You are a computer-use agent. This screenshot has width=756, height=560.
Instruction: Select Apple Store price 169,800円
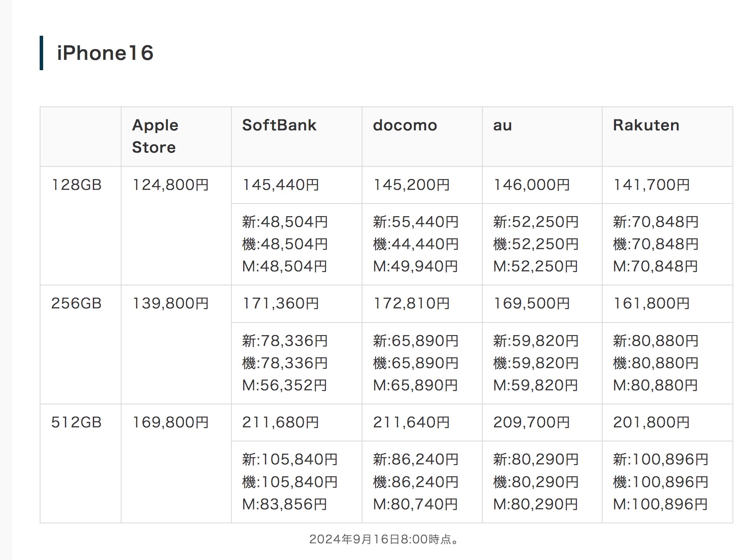170,422
